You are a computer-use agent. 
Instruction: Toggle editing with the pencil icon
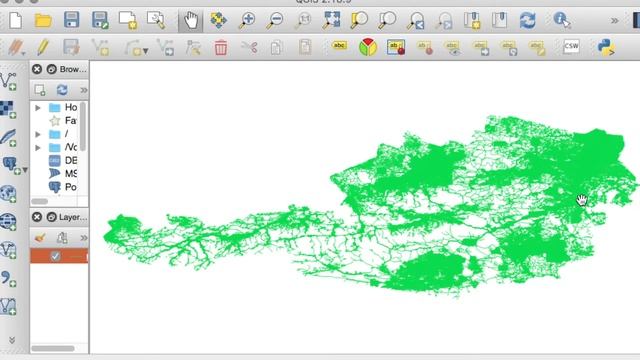43,47
